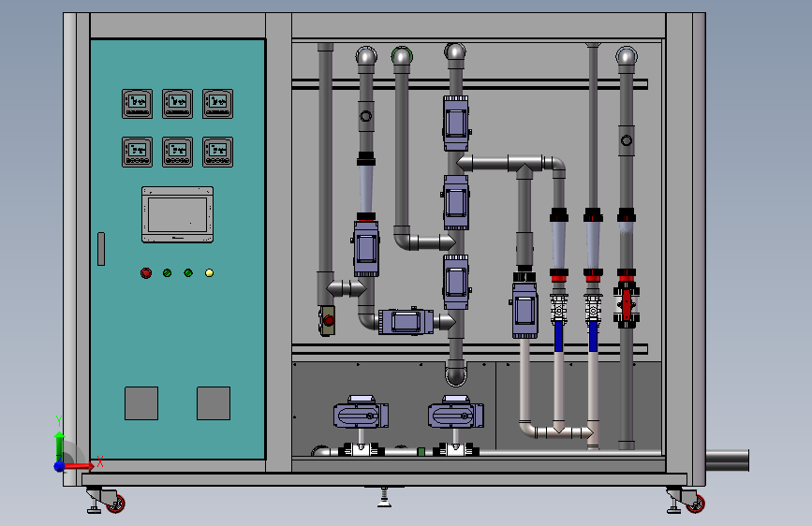Select the right pump motor
Viewport: 812px width, 526px height.
pyautogui.click(x=456, y=413)
